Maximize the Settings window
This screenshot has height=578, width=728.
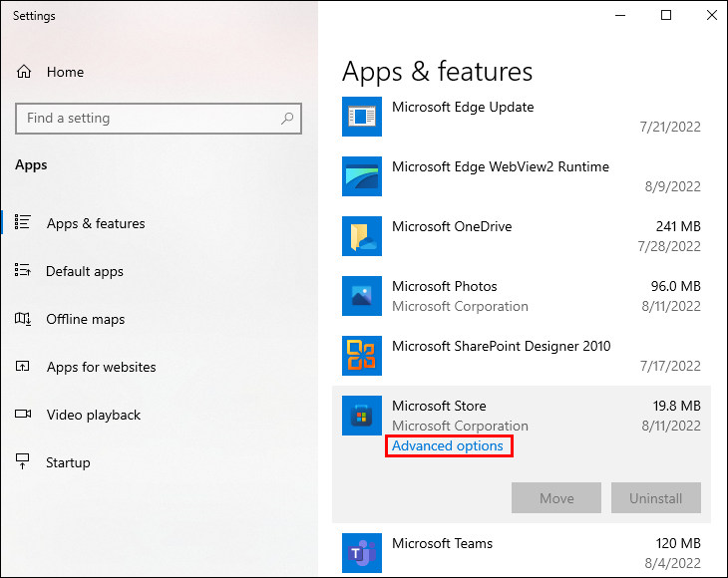[666, 15]
